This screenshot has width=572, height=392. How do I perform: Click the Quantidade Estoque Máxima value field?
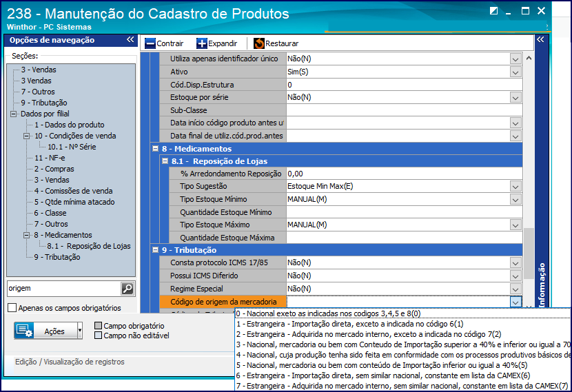[x=405, y=238]
